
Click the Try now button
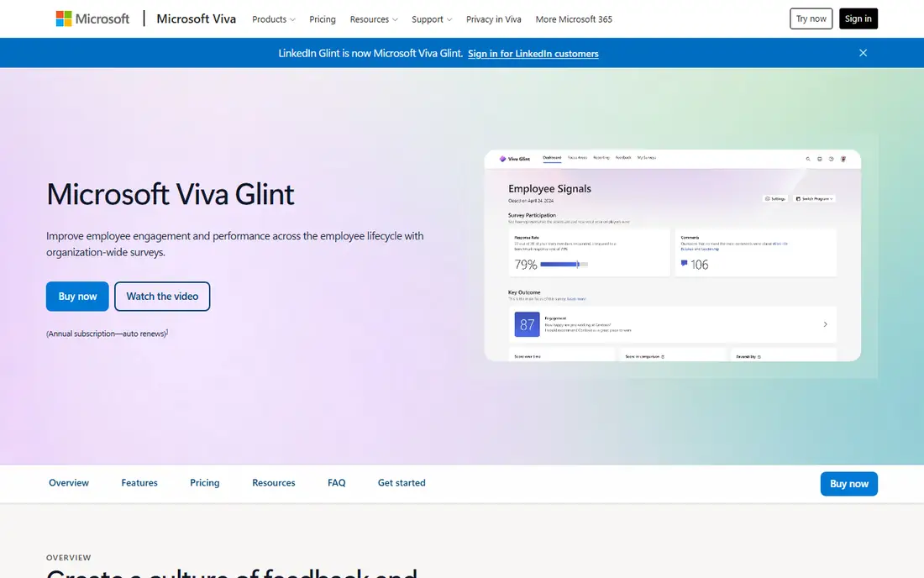click(811, 18)
